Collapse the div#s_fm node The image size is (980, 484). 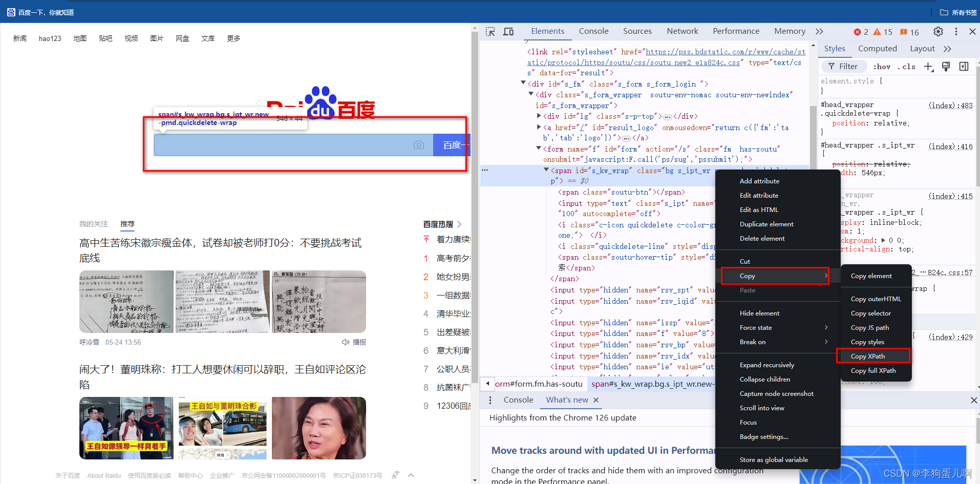point(523,83)
